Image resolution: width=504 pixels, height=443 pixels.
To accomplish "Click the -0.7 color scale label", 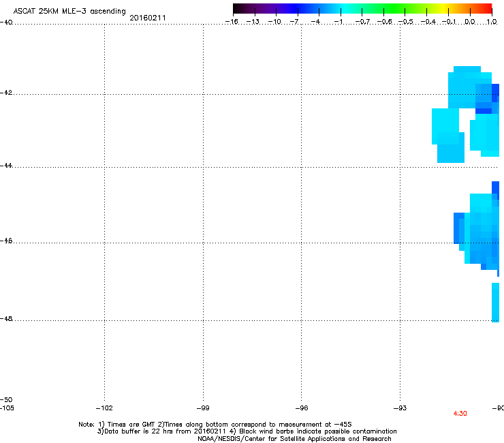I will pos(362,22).
